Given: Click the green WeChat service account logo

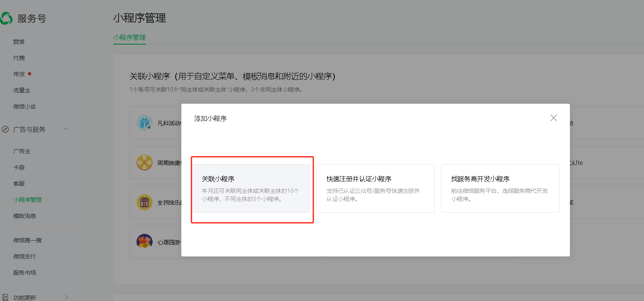Looking at the screenshot, I should coord(6,18).
